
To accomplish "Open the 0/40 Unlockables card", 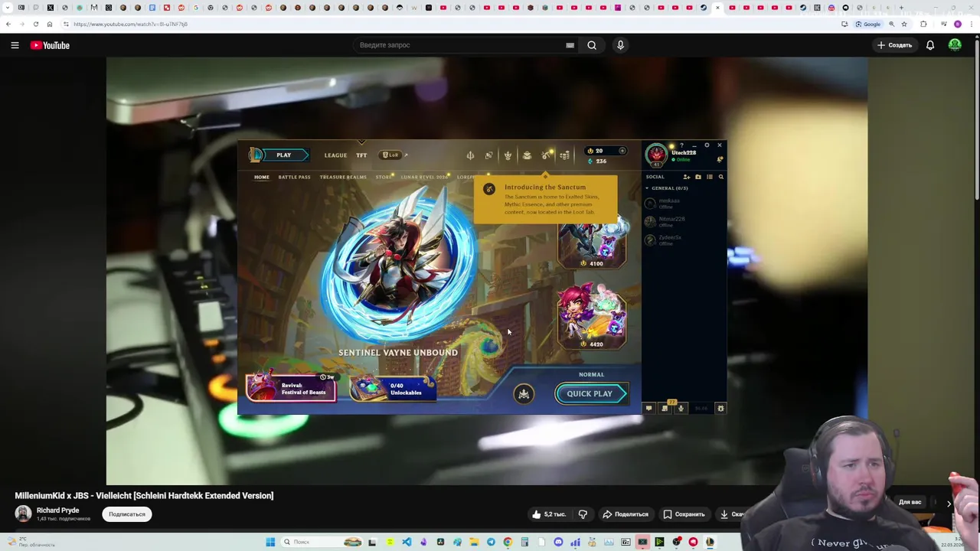I will 393,390.
